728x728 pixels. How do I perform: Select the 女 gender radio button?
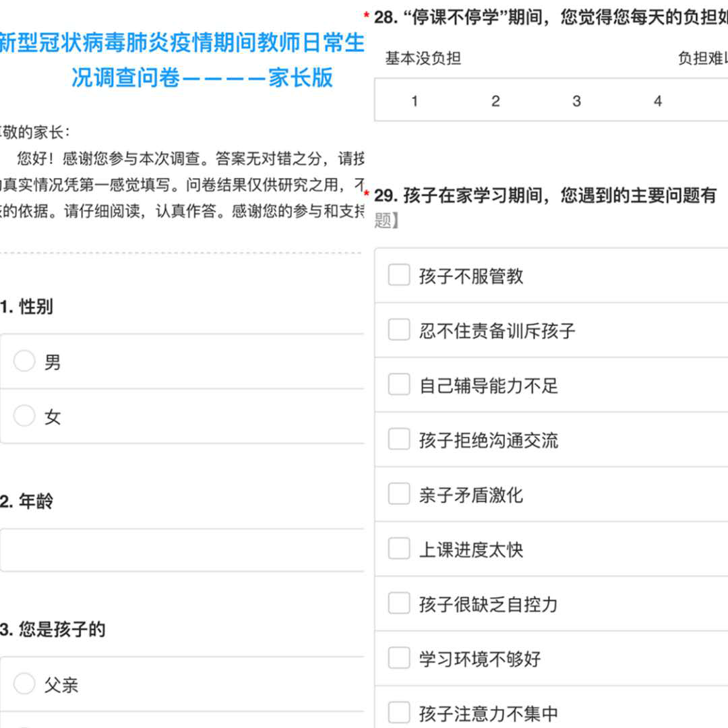pos(25,415)
